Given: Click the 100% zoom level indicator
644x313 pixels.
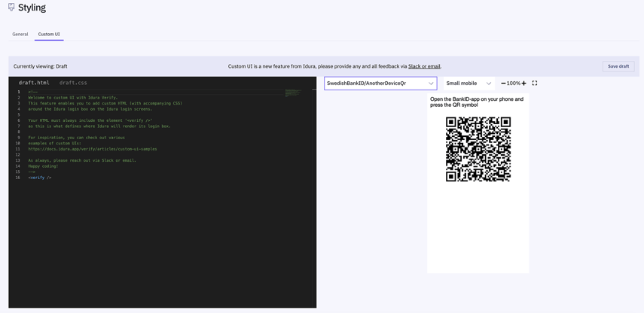Looking at the screenshot, I should (514, 84).
